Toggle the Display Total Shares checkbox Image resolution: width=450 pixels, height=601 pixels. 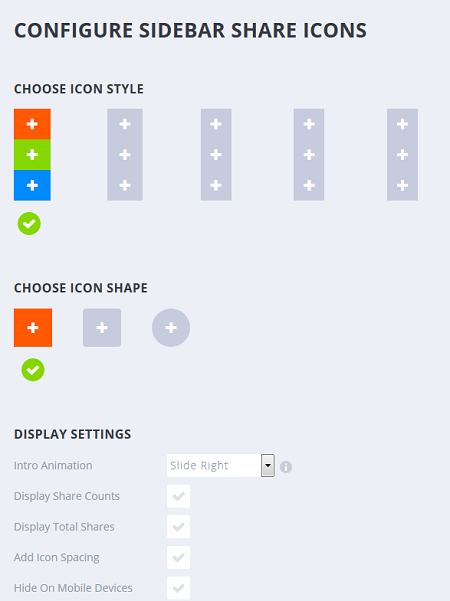(x=179, y=527)
